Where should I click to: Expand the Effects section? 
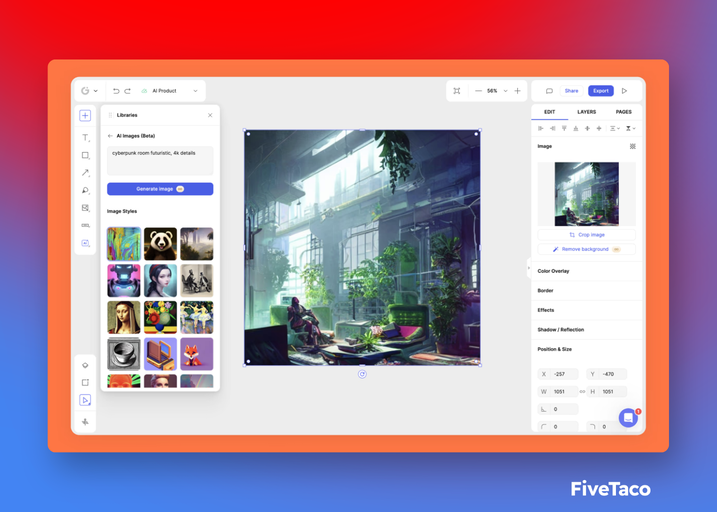[587, 310]
